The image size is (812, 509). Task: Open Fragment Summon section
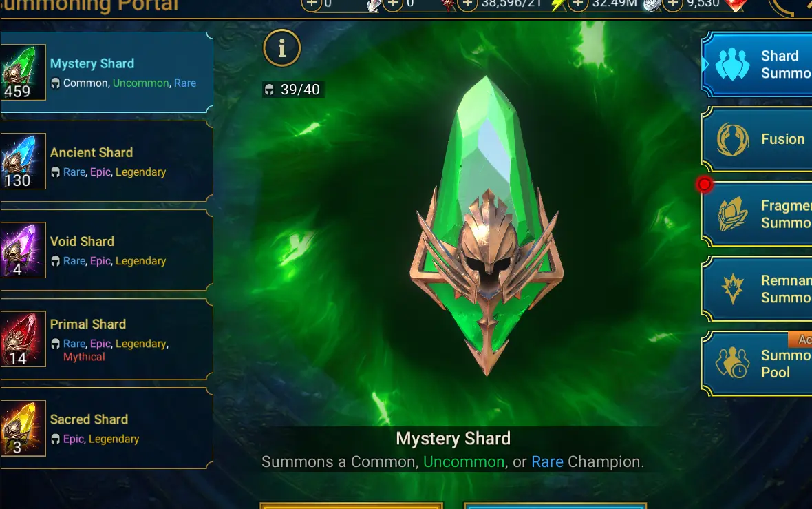pos(757,214)
